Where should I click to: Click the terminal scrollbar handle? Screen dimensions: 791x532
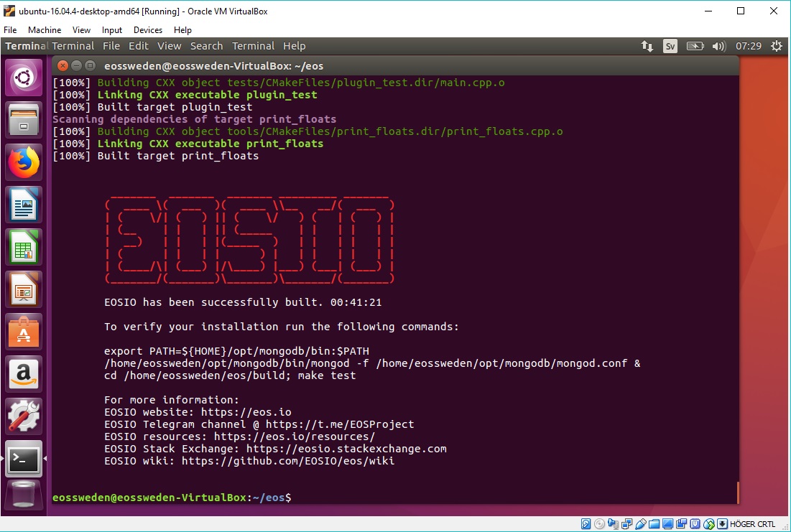point(738,493)
